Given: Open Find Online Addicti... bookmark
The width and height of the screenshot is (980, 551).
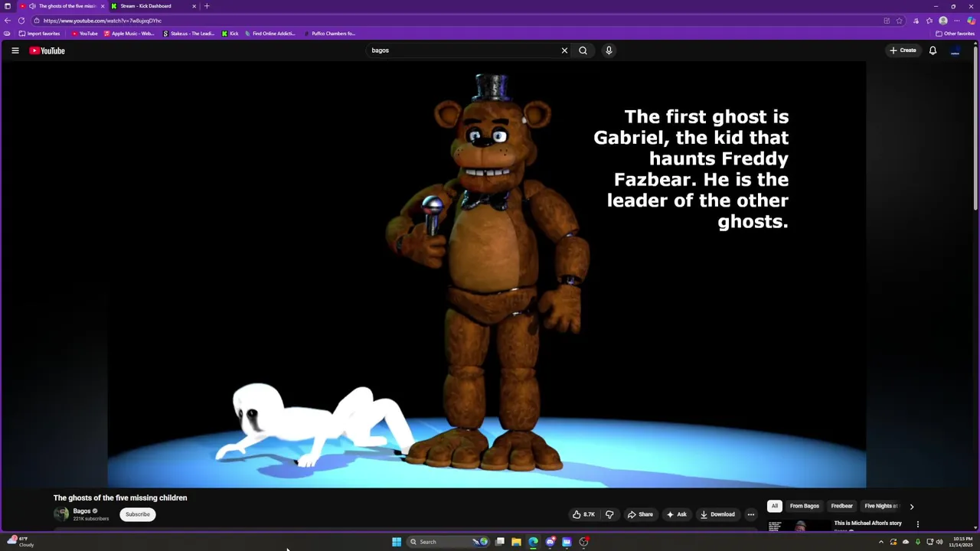Looking at the screenshot, I should tap(270, 34).
